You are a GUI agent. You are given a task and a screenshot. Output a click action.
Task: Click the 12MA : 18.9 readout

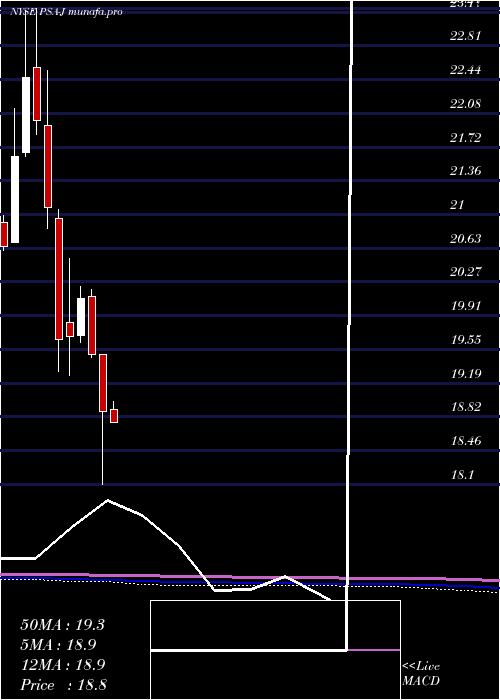coord(62,665)
